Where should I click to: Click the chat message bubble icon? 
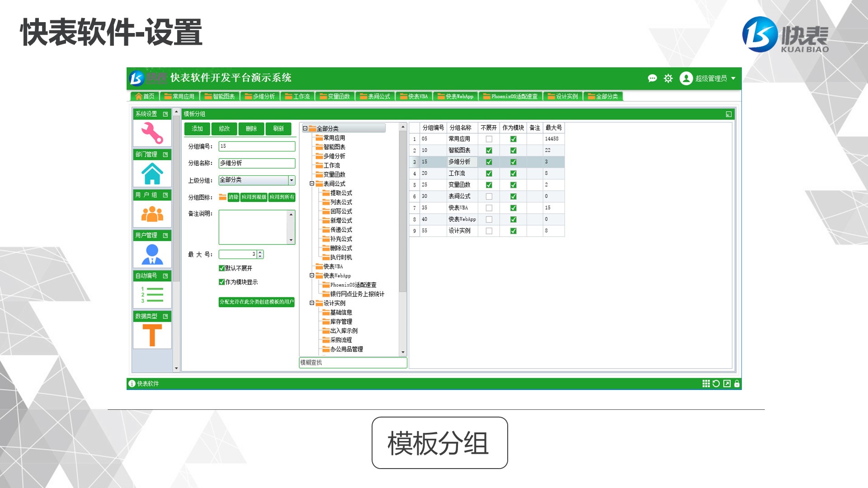pyautogui.click(x=652, y=78)
